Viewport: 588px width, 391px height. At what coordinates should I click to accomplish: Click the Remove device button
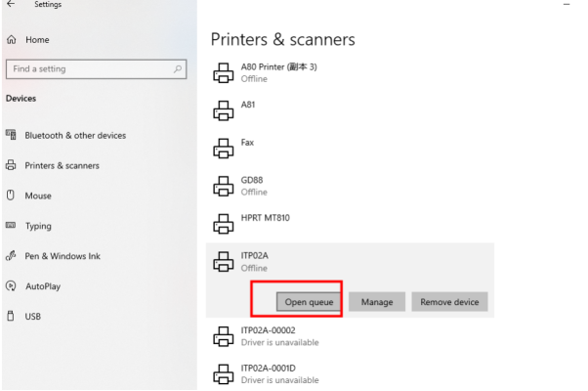[449, 302]
